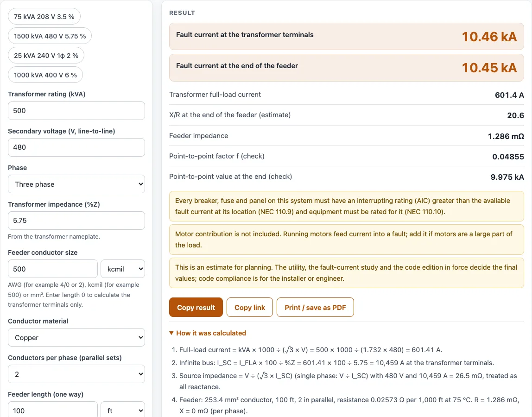This screenshot has height=417, width=532.
Task: Click calculation step 1 Full-load current line
Action: pyautogui.click(x=311, y=350)
